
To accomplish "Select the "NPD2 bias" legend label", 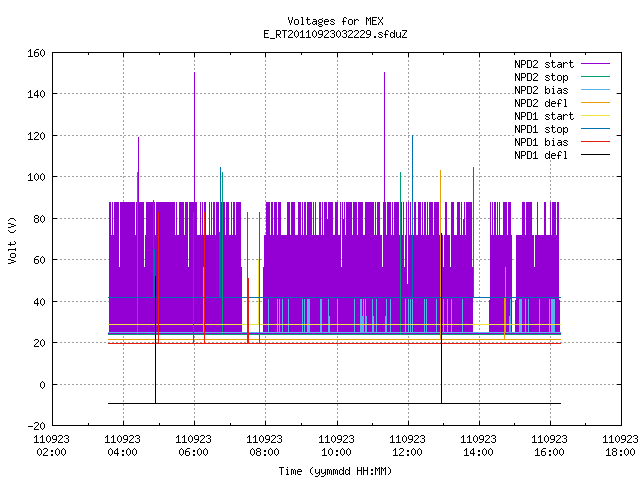I will [x=541, y=90].
